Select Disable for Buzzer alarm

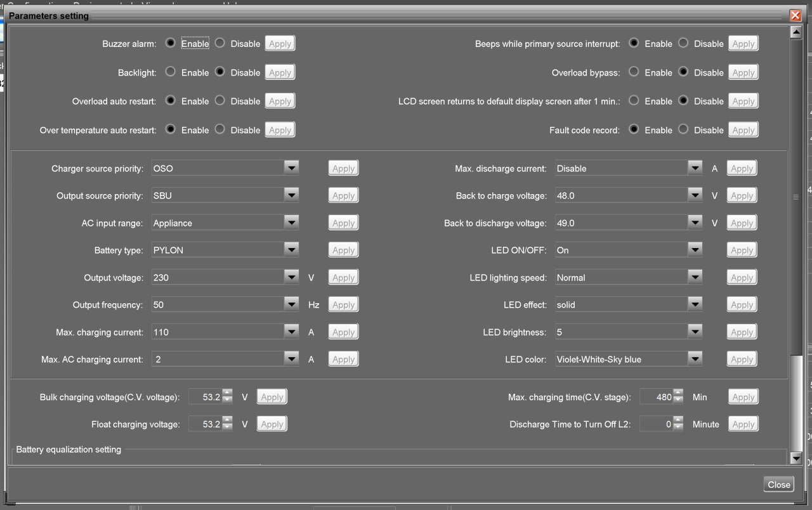pyautogui.click(x=219, y=43)
